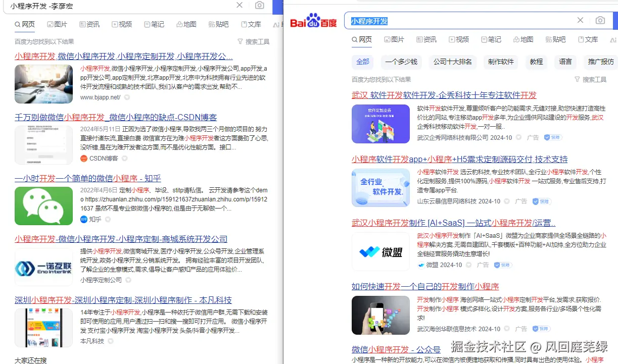Open dropdown next to 武汉企秀网络科技有限公司

[518, 137]
